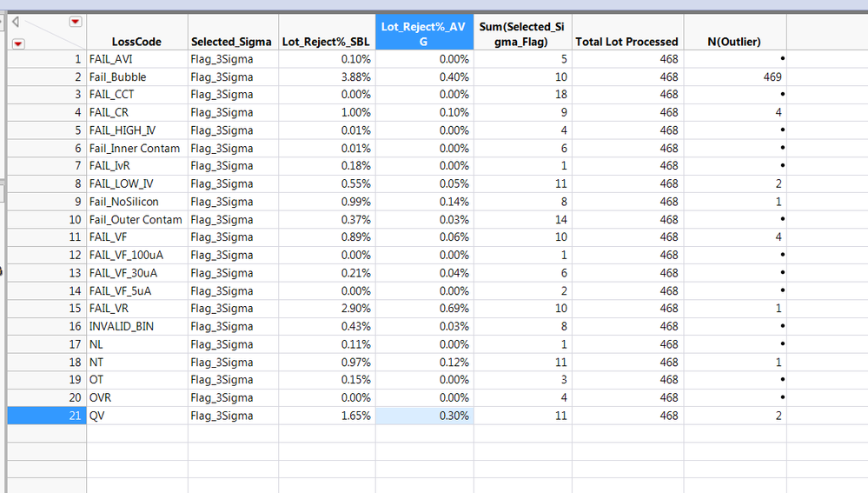Click the gray panel disclosure triangle
The width and height of the screenshot is (868, 493).
click(16, 23)
